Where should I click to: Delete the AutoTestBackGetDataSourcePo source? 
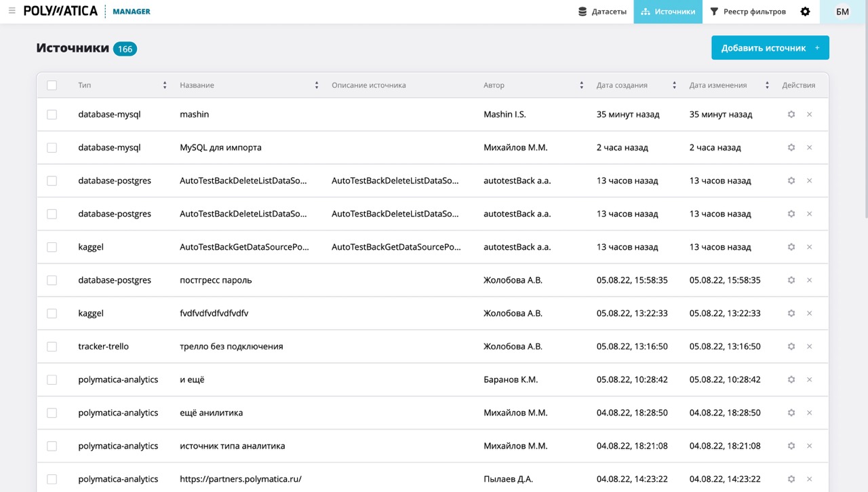tap(809, 247)
